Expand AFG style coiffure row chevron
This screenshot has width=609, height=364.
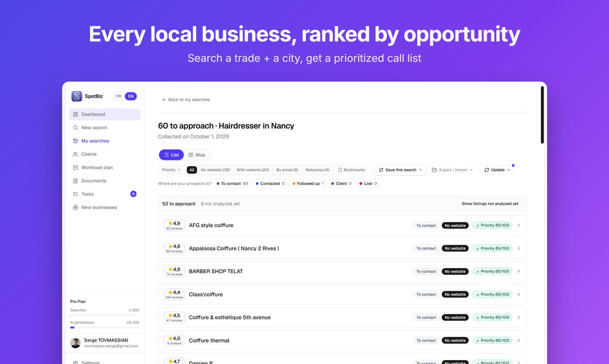tap(519, 226)
